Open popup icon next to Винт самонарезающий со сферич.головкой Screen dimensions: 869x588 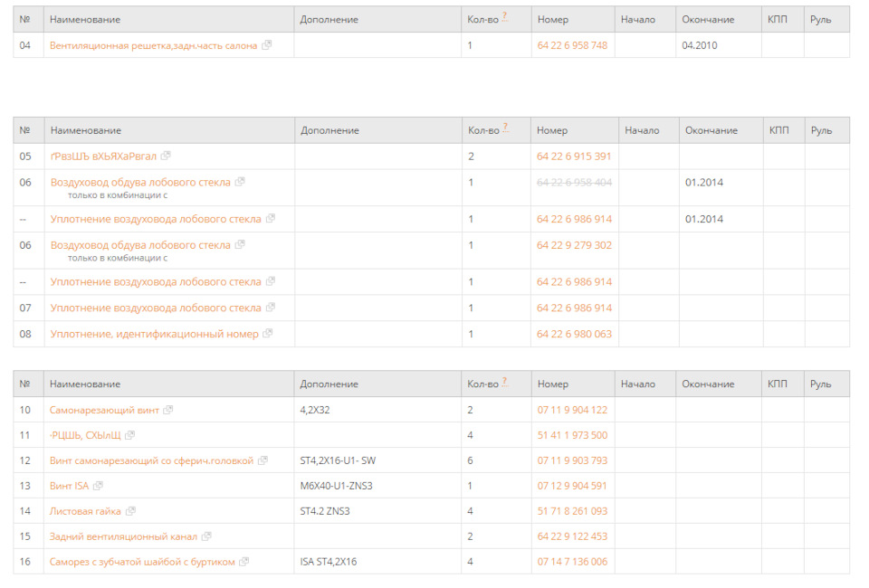pos(263,460)
